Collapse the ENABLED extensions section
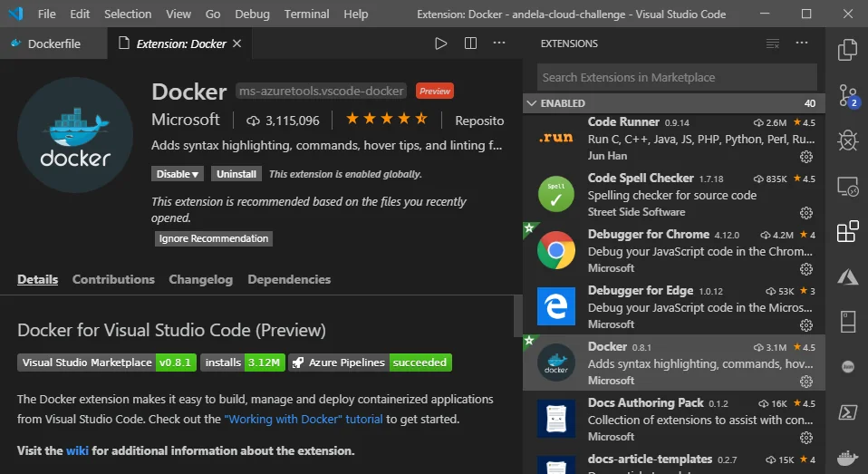Image resolution: width=868 pixels, height=474 pixels. click(x=673, y=103)
